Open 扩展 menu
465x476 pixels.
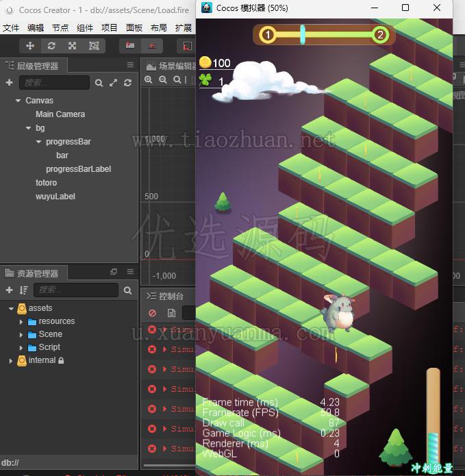point(184,28)
